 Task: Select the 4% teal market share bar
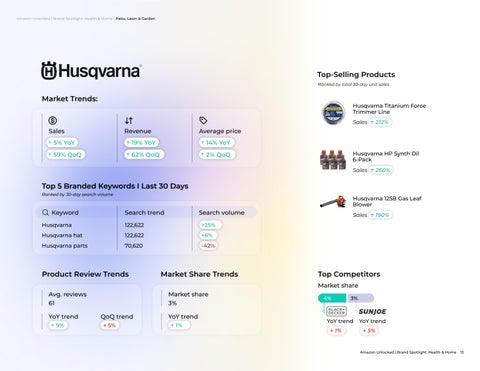click(x=332, y=298)
